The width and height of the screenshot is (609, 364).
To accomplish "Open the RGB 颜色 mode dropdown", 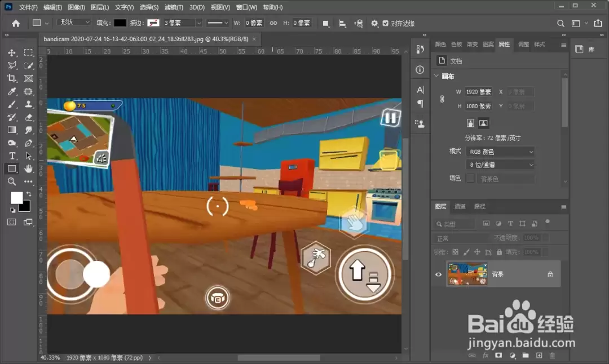I will (500, 152).
